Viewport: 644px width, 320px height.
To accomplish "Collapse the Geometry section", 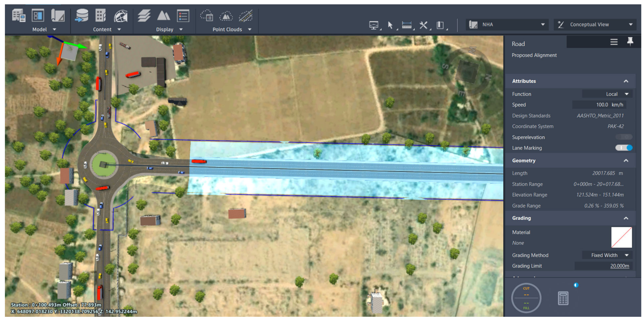I will [626, 160].
